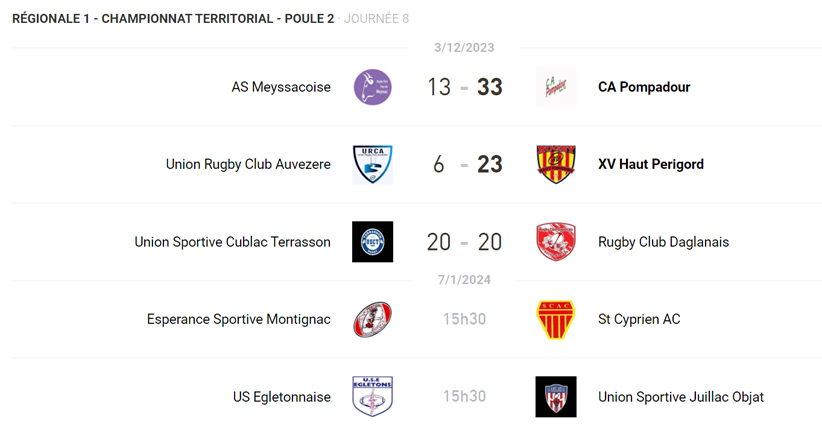Open the Union Rugby Club Auvezere crest
The height and width of the screenshot is (433, 822).
coord(372,164)
